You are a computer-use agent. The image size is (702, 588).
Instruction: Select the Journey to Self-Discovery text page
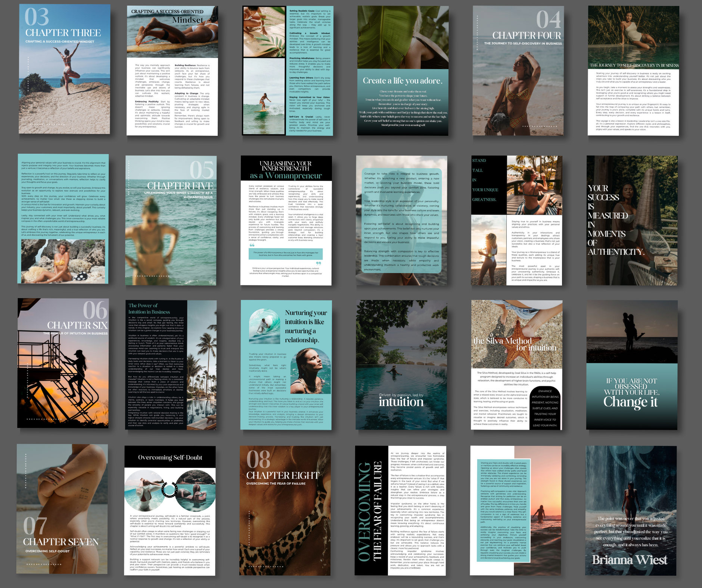pyautogui.click(x=633, y=71)
